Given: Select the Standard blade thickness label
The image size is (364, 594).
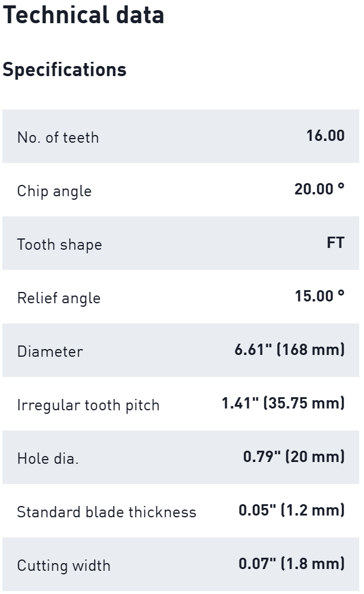Looking at the screenshot, I should click(x=106, y=512).
